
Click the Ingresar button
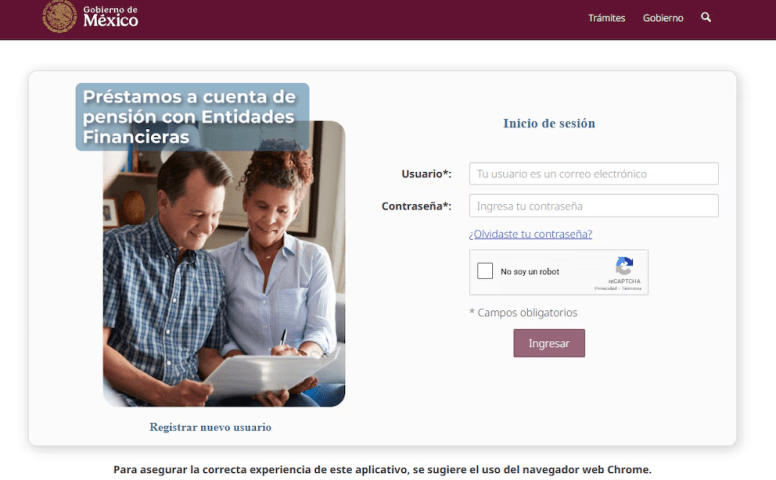(x=549, y=343)
